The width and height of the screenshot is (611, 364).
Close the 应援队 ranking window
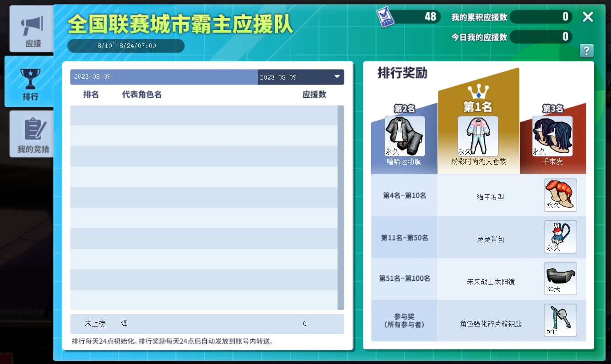coord(588,17)
